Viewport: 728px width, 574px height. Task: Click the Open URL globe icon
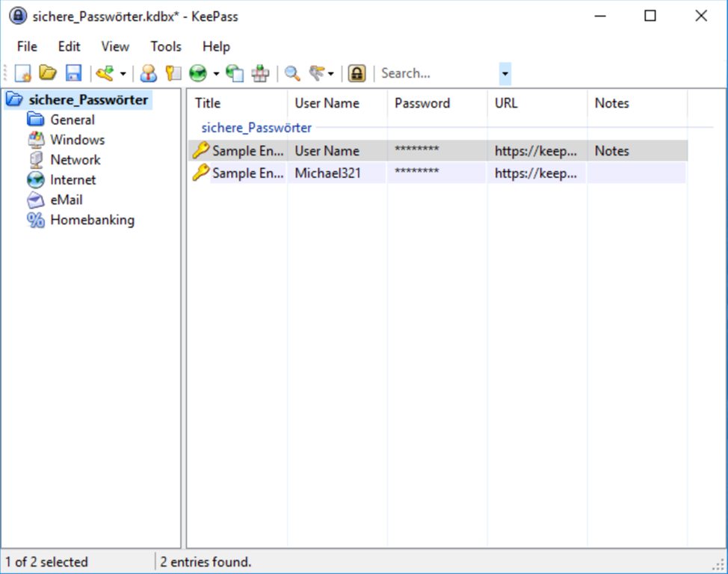198,73
